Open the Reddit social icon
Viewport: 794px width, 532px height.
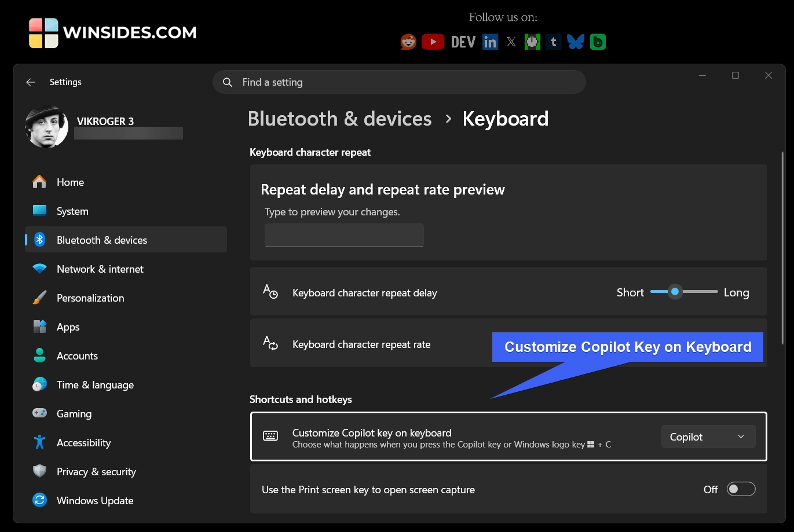(408, 41)
